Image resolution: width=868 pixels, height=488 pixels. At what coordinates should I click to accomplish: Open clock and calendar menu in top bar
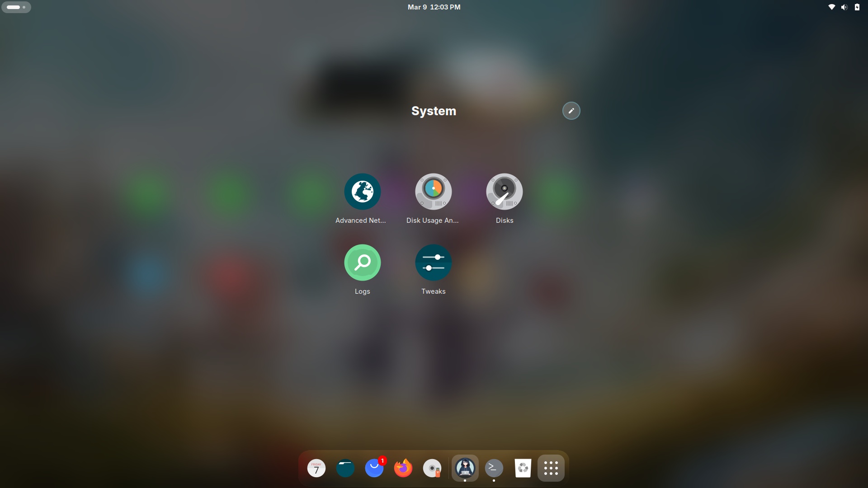pyautogui.click(x=434, y=7)
